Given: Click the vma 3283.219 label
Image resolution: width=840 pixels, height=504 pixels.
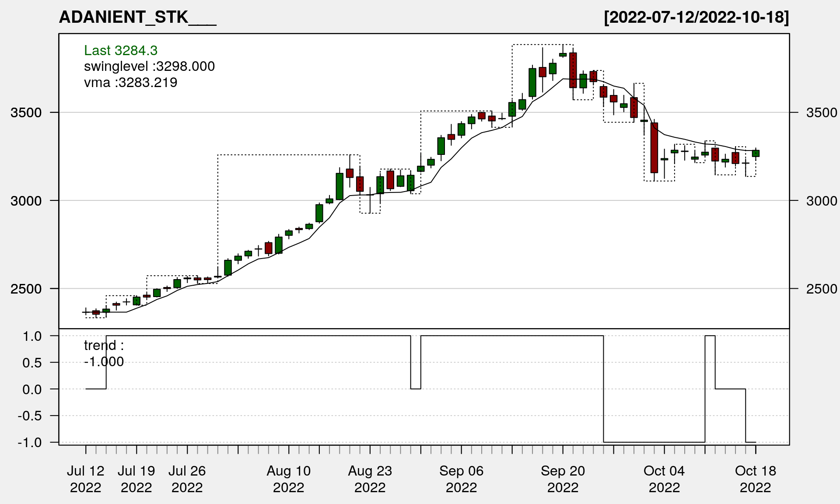Looking at the screenshot, I should tap(130, 83).
